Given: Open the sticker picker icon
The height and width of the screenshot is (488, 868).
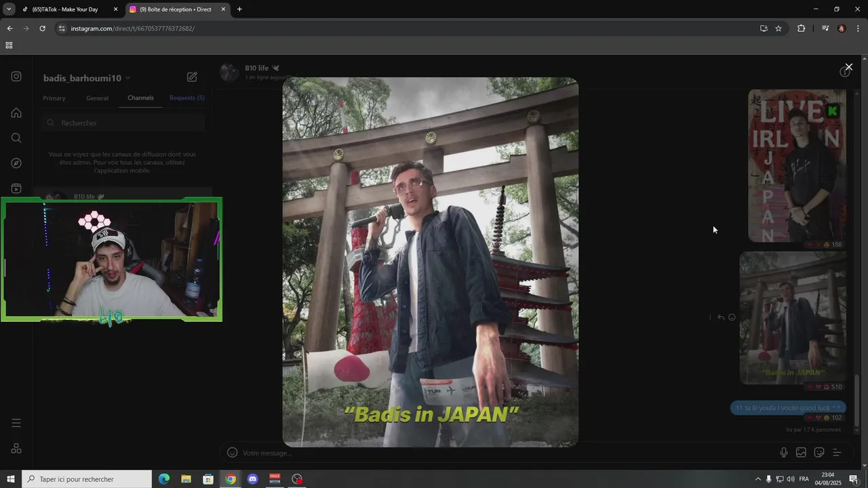Looking at the screenshot, I should (x=818, y=453).
